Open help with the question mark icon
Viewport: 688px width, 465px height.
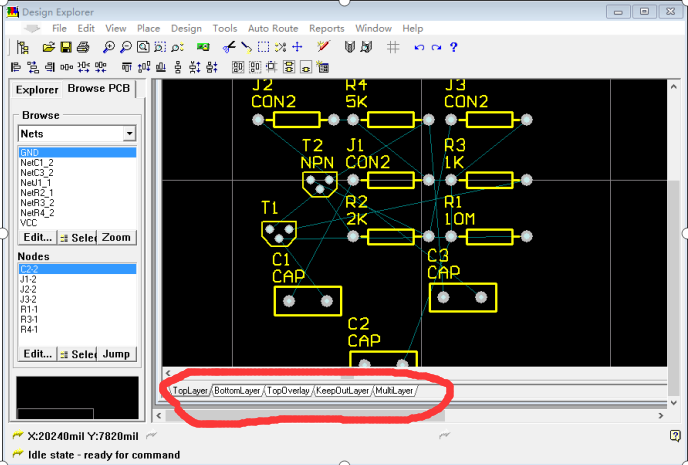pyautogui.click(x=454, y=47)
